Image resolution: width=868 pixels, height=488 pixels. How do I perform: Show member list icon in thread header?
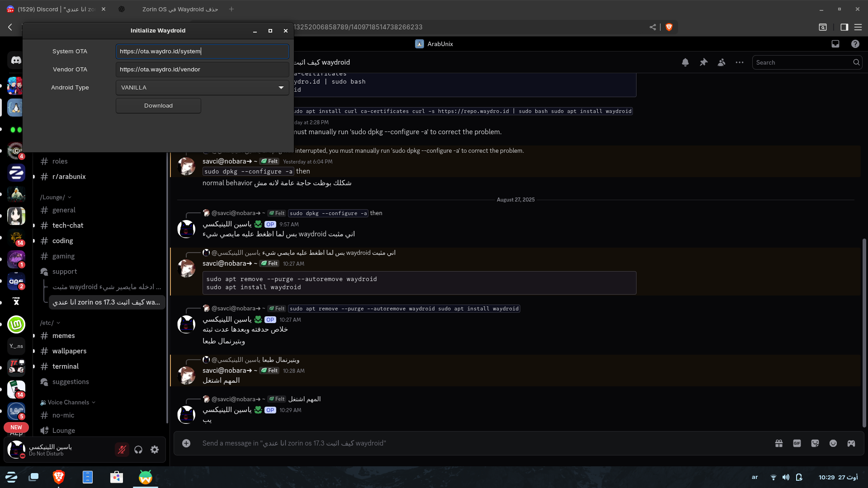coord(722,62)
